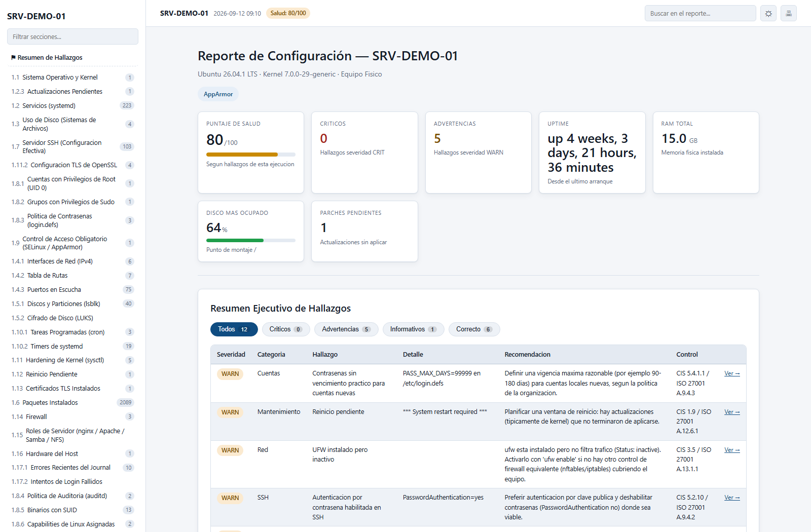Click the 'RAM Total' card
Viewport: 811px width, 532px height.
pos(706,153)
